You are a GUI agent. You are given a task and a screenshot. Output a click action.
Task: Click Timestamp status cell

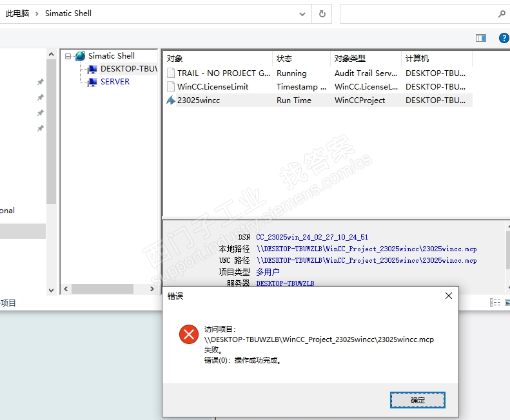[x=301, y=87]
